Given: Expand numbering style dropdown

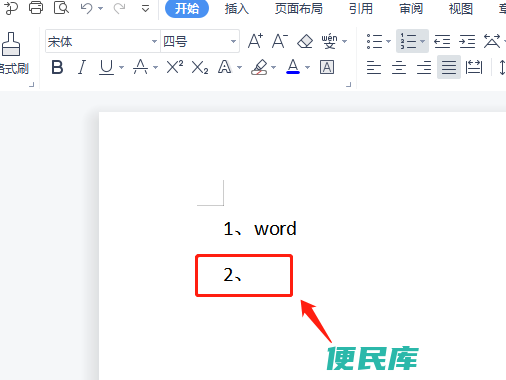Looking at the screenshot, I should point(422,42).
